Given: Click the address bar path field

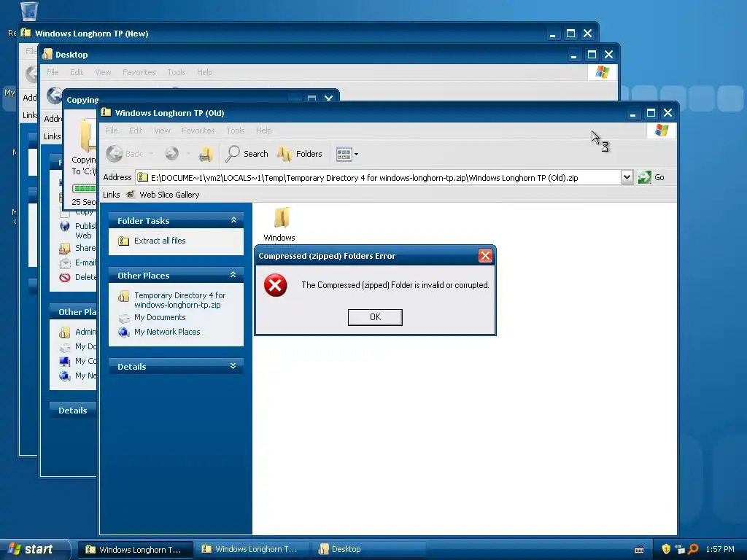Looking at the screenshot, I should [379, 178].
